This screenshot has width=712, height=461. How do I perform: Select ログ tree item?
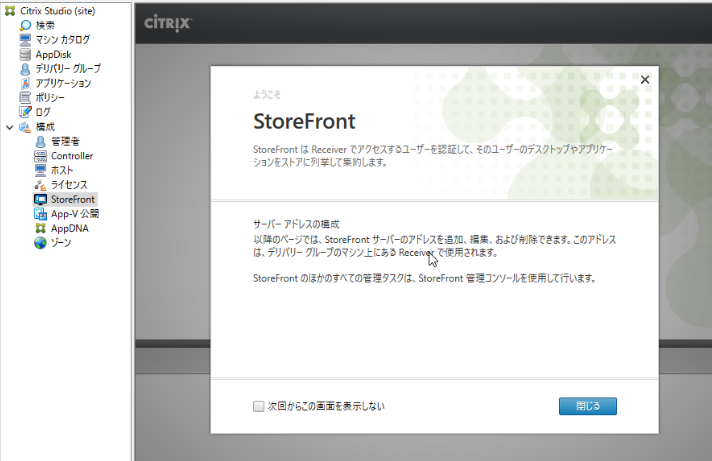tap(43, 112)
